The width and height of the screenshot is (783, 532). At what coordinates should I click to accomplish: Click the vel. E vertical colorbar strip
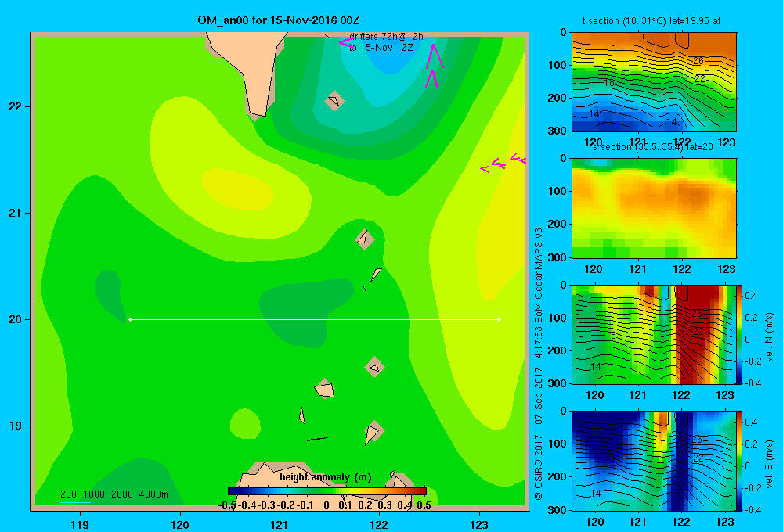coord(739,461)
